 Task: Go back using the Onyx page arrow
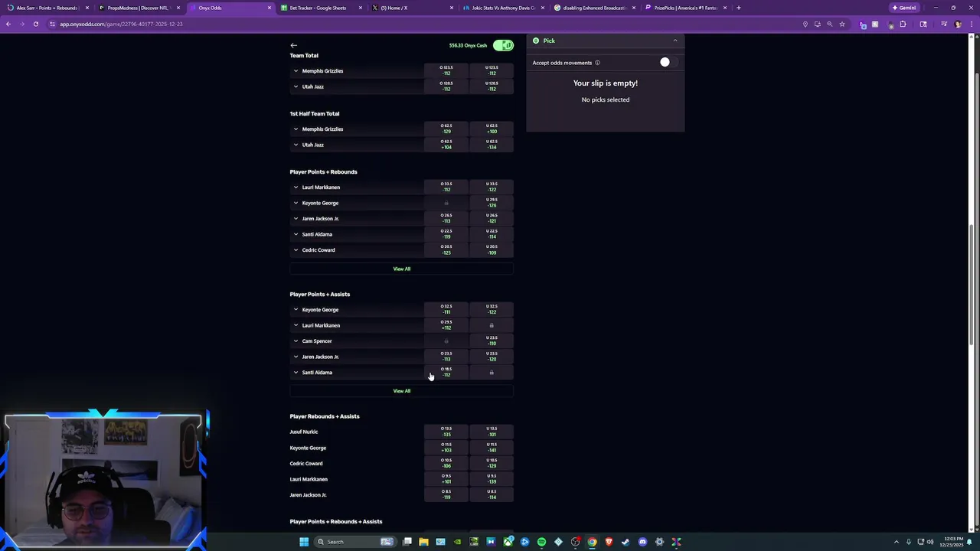[x=293, y=45]
